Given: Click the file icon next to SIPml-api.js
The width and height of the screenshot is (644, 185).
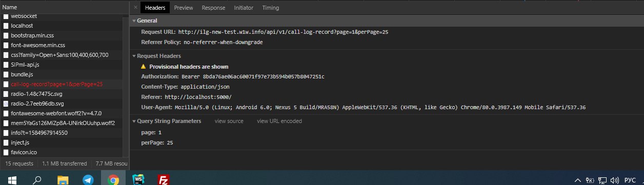Looking at the screenshot, I should click(6, 65).
